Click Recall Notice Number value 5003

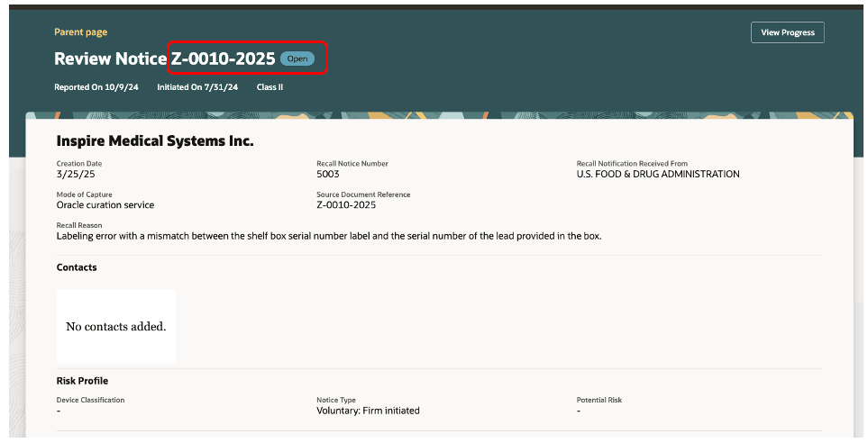coord(328,174)
